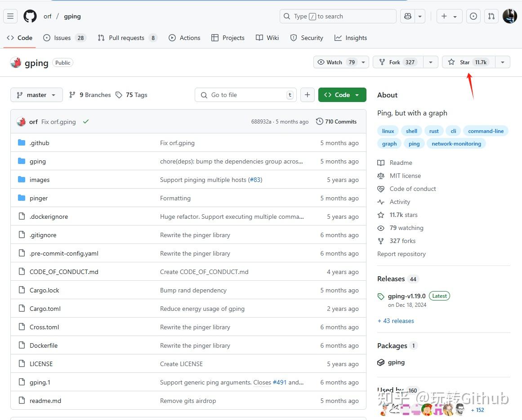
Task: Open the orf owner link
Action: pos(48,16)
